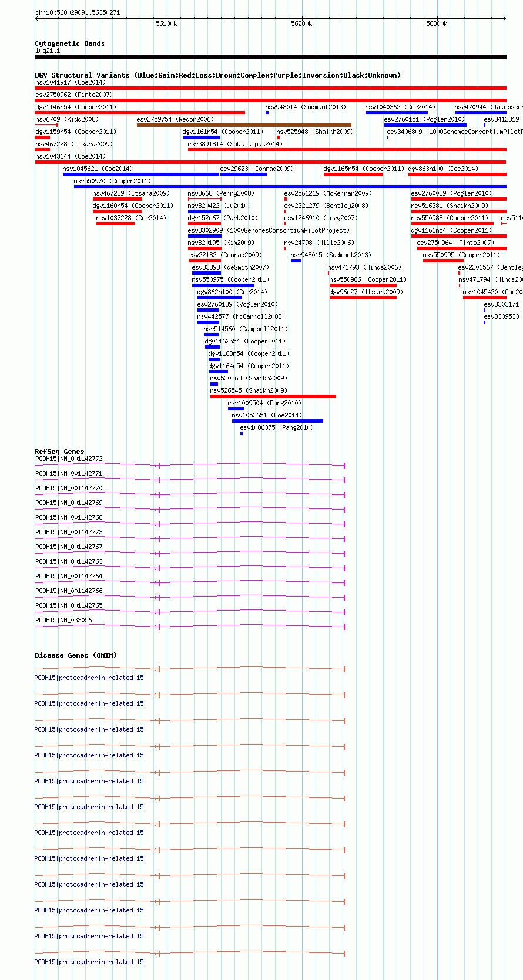The height and width of the screenshot is (980, 523).
Task: Click the 56300k ruler position label
Action: pos(437,23)
